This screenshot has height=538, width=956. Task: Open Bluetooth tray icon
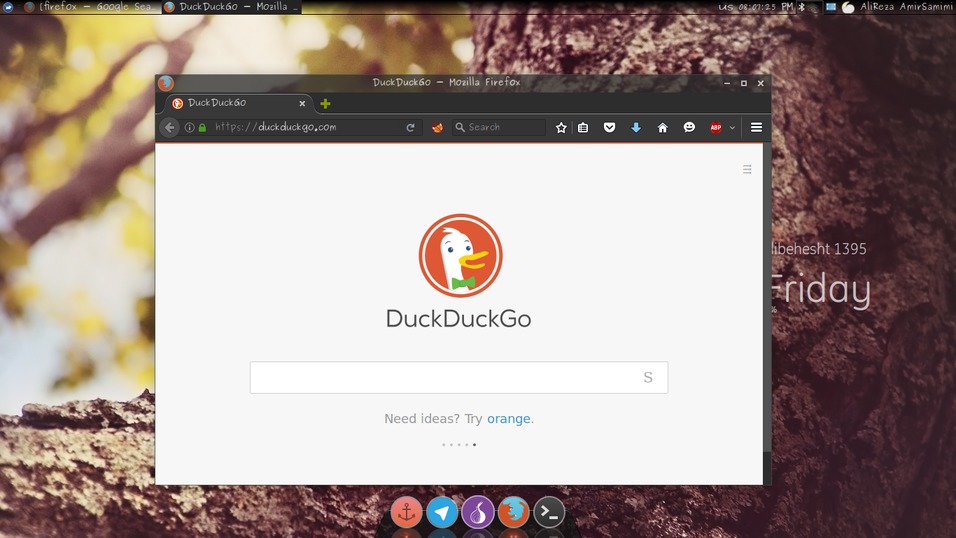(x=802, y=7)
